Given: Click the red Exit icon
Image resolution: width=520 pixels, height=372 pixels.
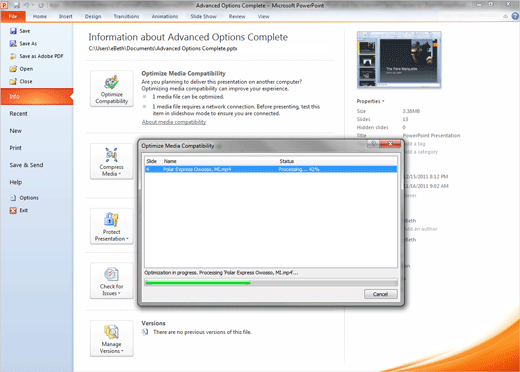Looking at the screenshot, I should (13, 210).
